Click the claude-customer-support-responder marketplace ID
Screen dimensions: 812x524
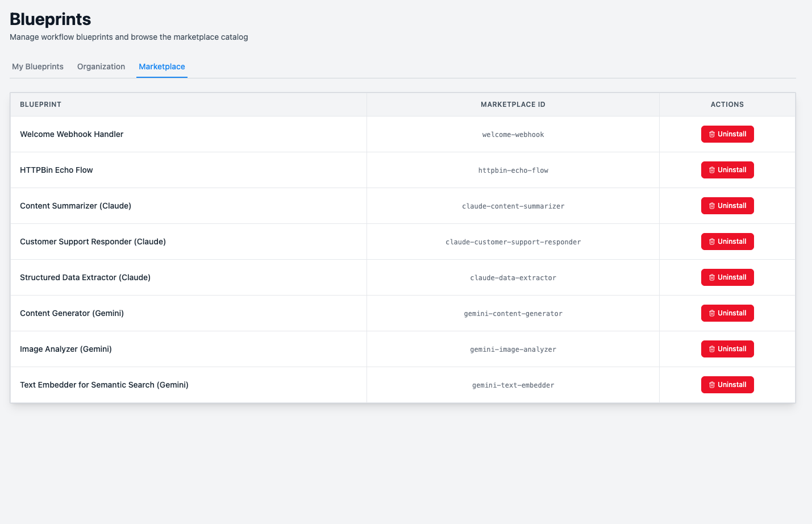coord(513,242)
